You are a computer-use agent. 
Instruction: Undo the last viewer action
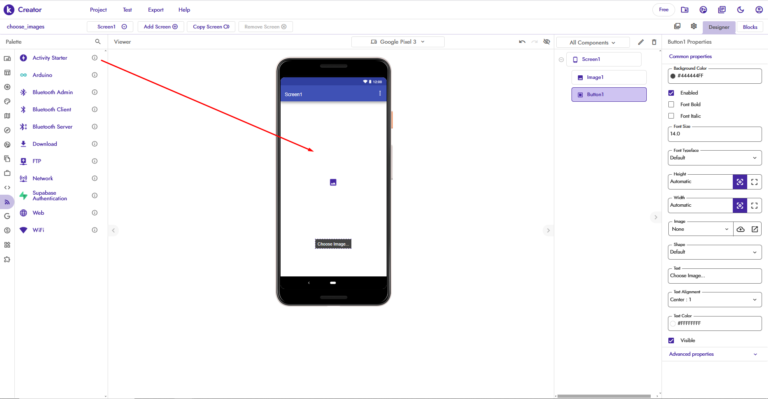[x=522, y=42]
